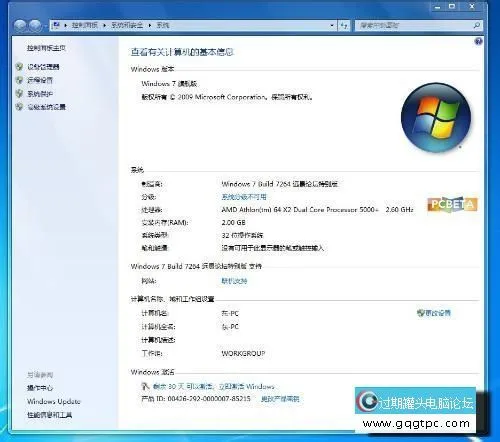
Task: Open 控制面板主页 in the left pane
Action: tap(46, 48)
